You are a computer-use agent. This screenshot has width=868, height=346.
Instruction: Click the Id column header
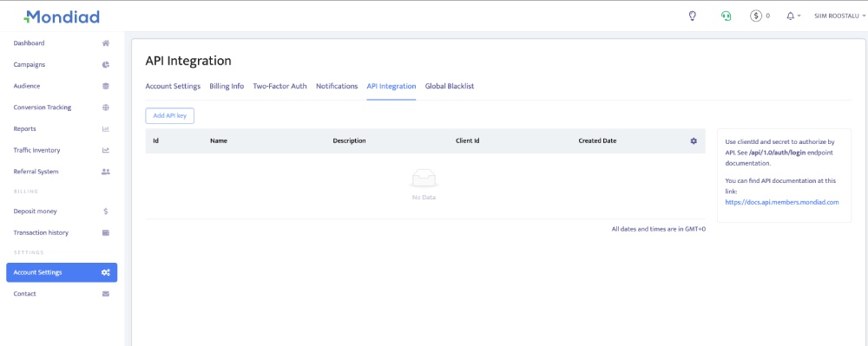click(x=156, y=141)
